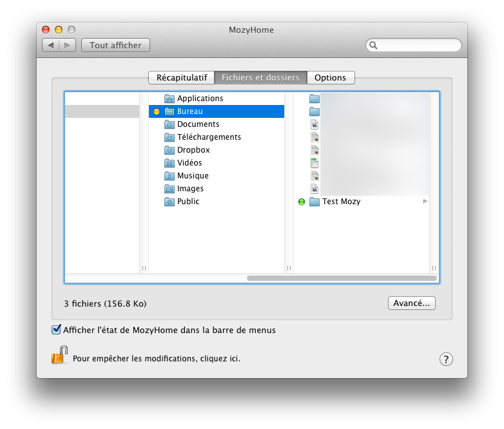Click the Téléchargements folder icon

(170, 137)
